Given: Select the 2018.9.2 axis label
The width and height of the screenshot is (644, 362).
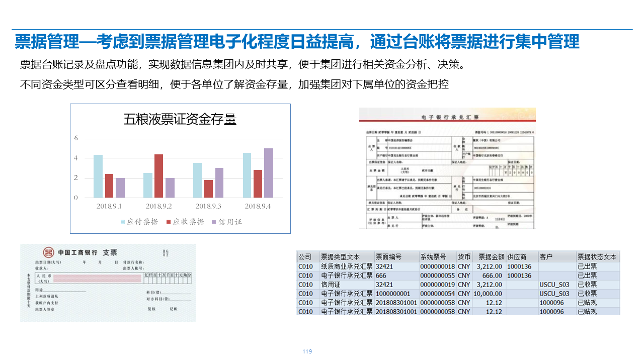Looking at the screenshot, I should (x=158, y=206).
